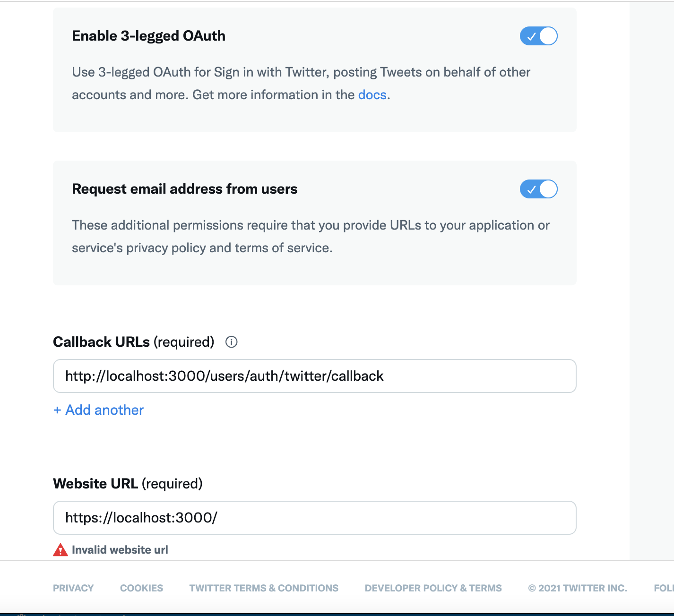Screen dimensions: 674x616
Task: Open the Callback URLs info tooltip
Action: 232,342
